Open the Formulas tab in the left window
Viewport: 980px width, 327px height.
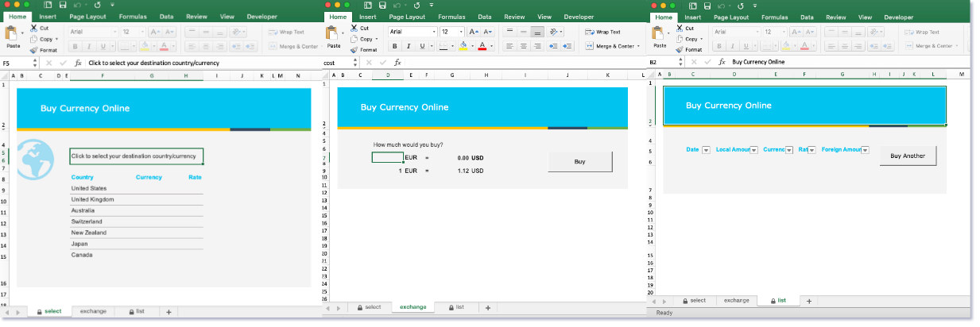click(131, 16)
